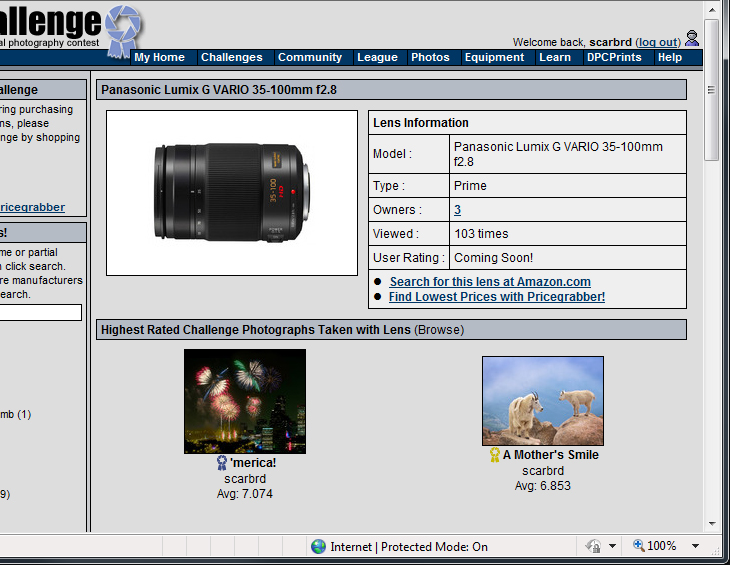Click the yellow ribbon icon next to A Mother's Smile
Screen dimensions: 730x565
494,455
